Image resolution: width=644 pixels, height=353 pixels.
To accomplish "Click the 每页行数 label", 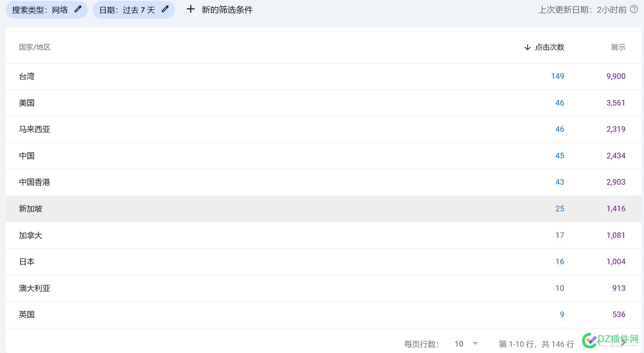I will [421, 344].
